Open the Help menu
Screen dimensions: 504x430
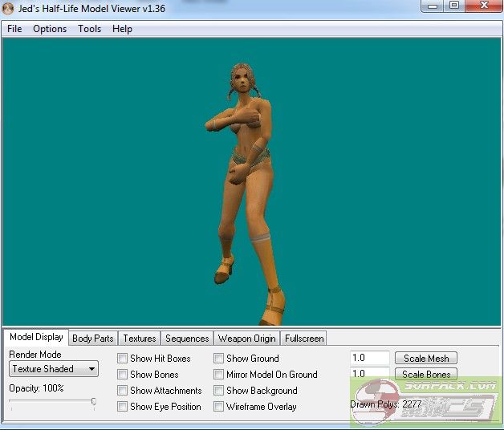pos(122,29)
